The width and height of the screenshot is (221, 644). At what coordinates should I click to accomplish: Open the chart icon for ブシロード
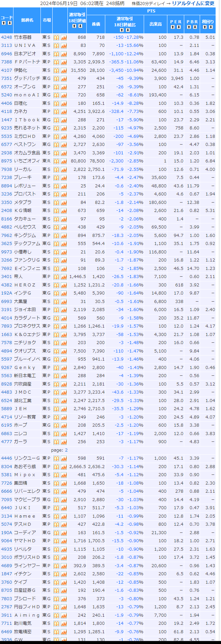coord(64,599)
